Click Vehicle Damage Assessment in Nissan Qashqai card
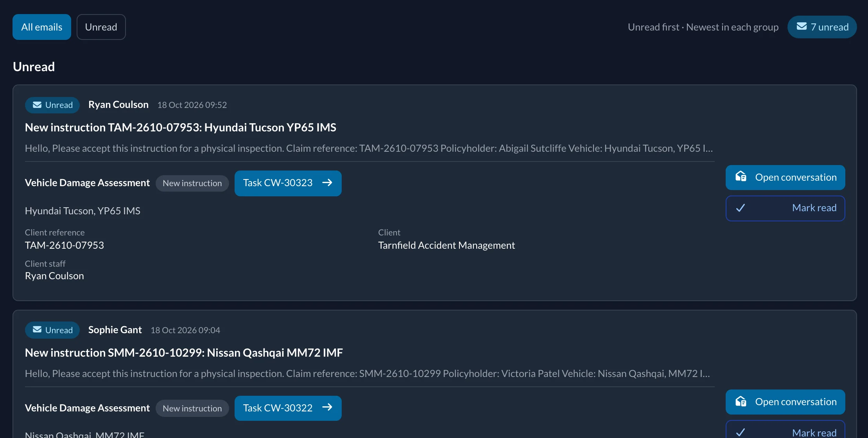This screenshot has width=868, height=438. coord(87,408)
